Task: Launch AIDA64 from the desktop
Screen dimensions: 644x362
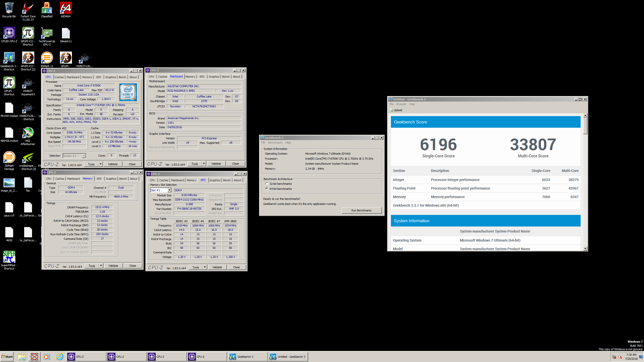Action: click(x=66, y=10)
